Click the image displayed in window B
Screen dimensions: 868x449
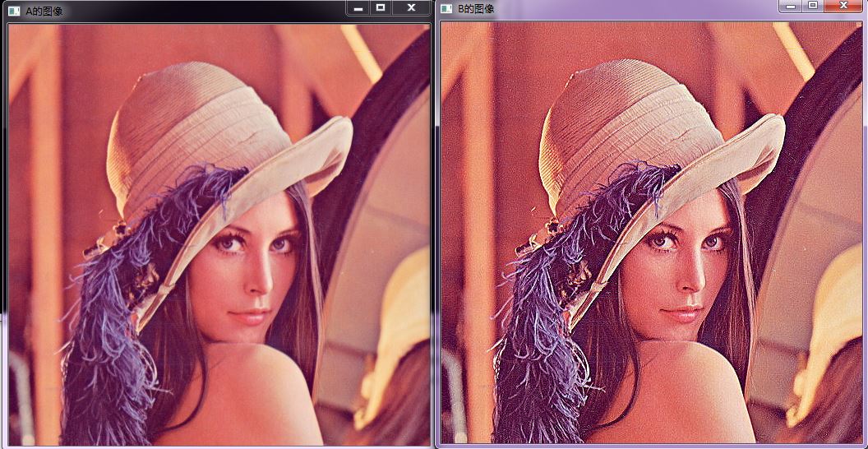pyautogui.click(x=652, y=233)
